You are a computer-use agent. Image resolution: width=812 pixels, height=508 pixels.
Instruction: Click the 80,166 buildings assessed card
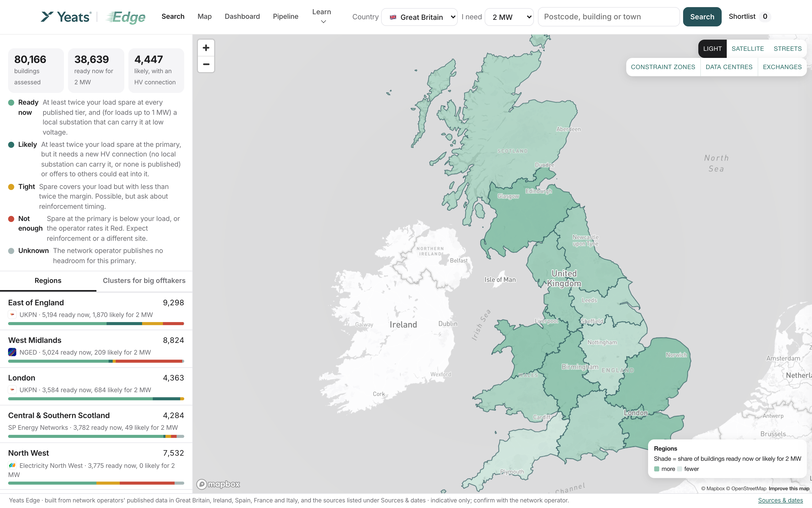[36, 71]
